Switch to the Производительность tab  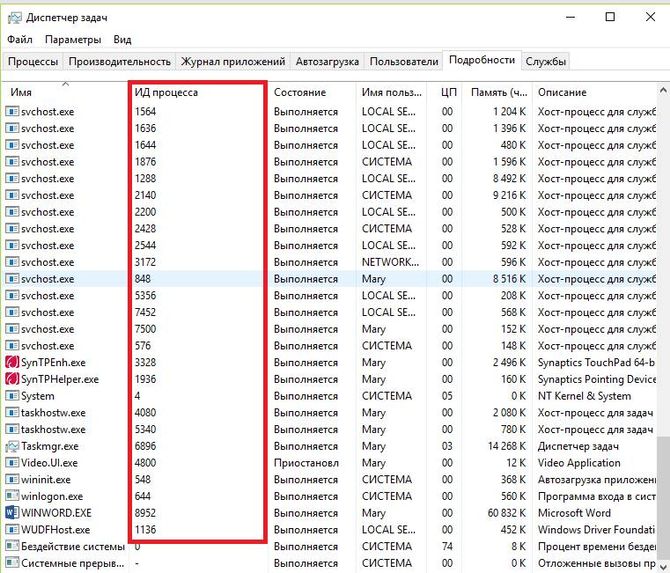120,62
